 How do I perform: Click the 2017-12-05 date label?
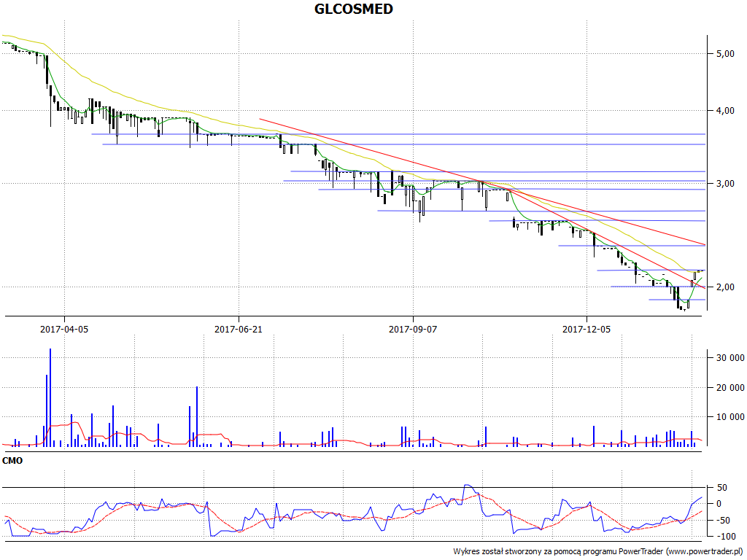tap(587, 329)
